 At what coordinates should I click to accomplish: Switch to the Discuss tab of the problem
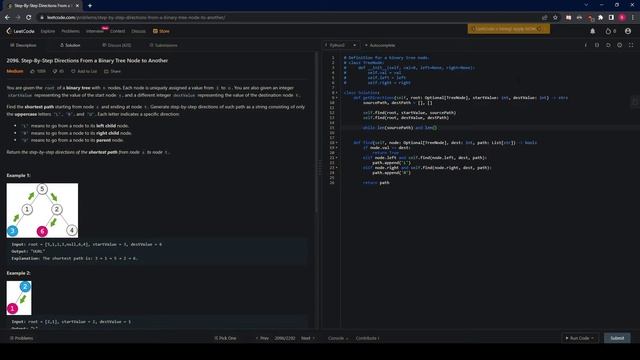(x=117, y=45)
